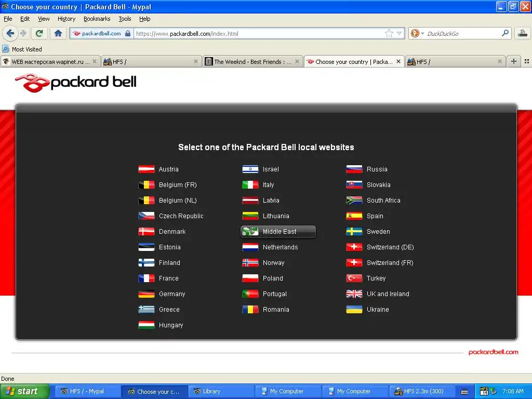This screenshot has height=399, width=532.
Task: Open the Italy local website
Action: [269, 184]
